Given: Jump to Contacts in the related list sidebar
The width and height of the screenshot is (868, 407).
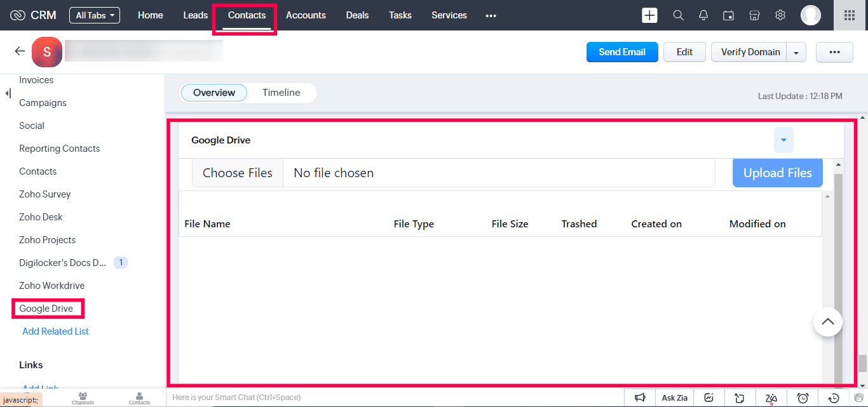Looking at the screenshot, I should tap(38, 171).
